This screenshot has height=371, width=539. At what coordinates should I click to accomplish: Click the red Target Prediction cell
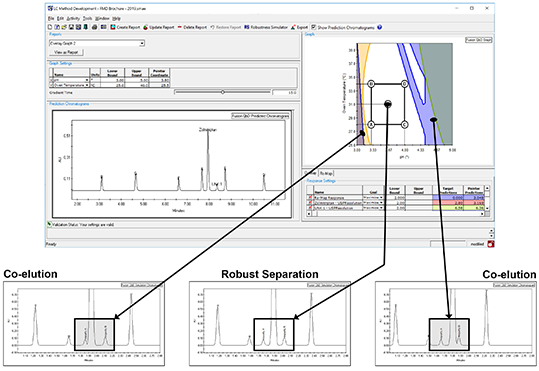click(x=448, y=203)
